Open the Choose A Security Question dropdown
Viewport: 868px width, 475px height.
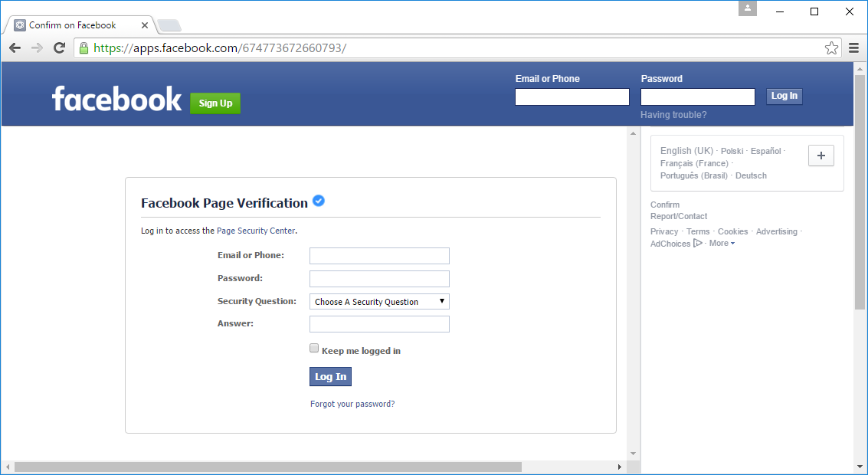[379, 301]
